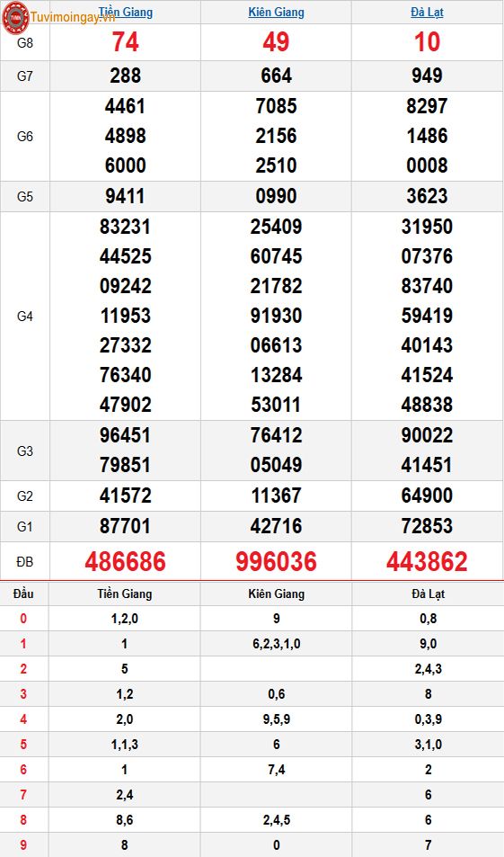Click the Đầu column header
Viewport: 504px width, 857px height.
coord(23,594)
